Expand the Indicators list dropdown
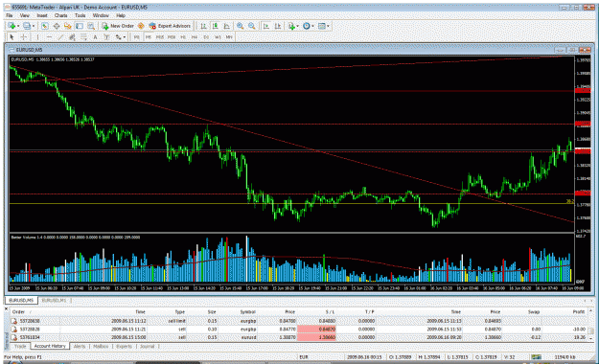Viewport: 599px width, 364px height. pyautogui.click(x=297, y=26)
